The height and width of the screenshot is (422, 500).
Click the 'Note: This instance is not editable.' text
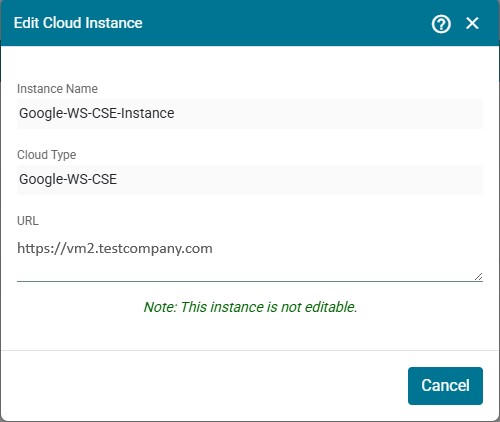click(x=250, y=307)
